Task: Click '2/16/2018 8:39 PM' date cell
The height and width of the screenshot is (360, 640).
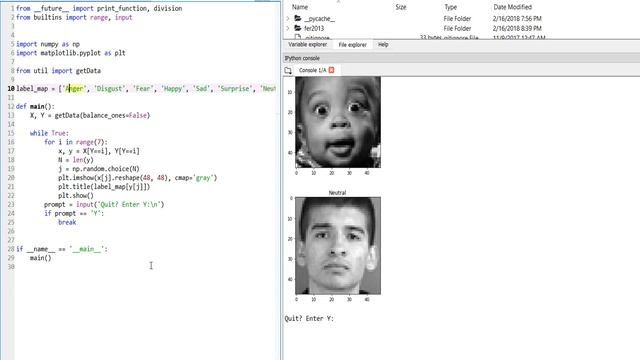Action: 517,29
